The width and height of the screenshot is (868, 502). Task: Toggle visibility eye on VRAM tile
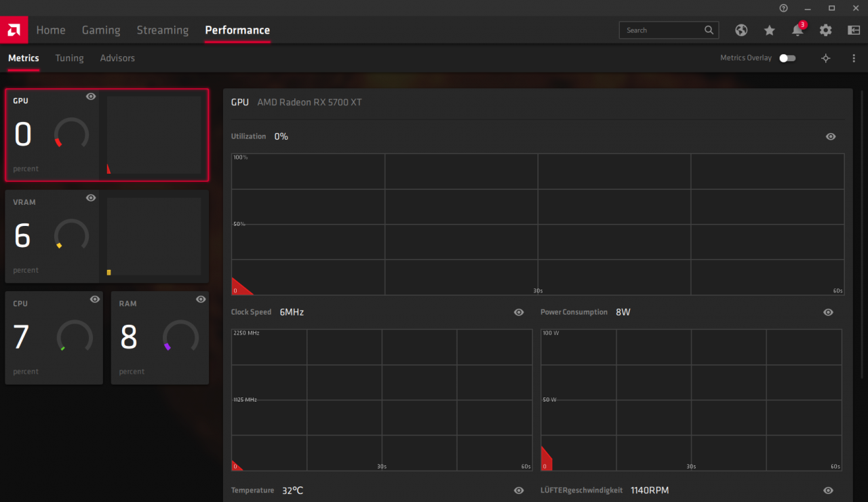91,198
